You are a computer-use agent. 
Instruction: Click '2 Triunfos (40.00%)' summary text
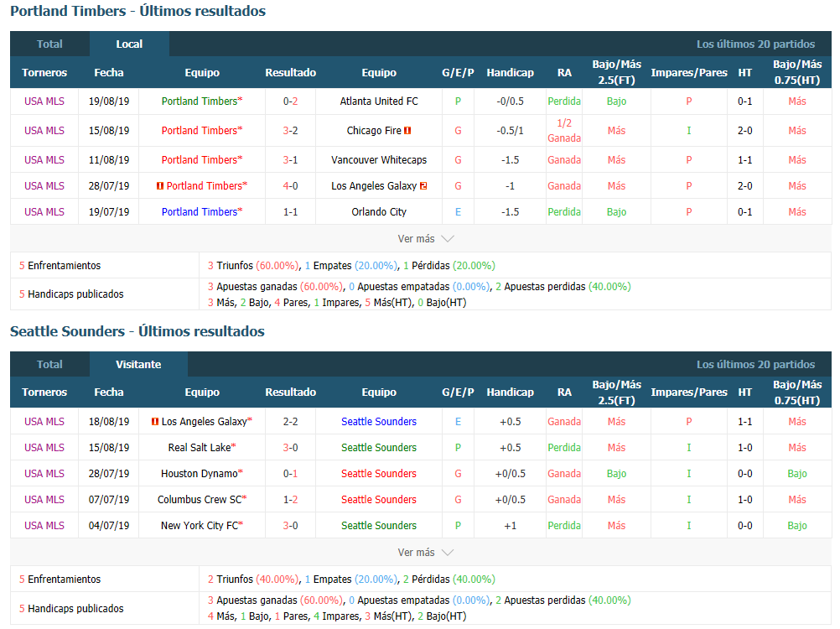(253, 580)
